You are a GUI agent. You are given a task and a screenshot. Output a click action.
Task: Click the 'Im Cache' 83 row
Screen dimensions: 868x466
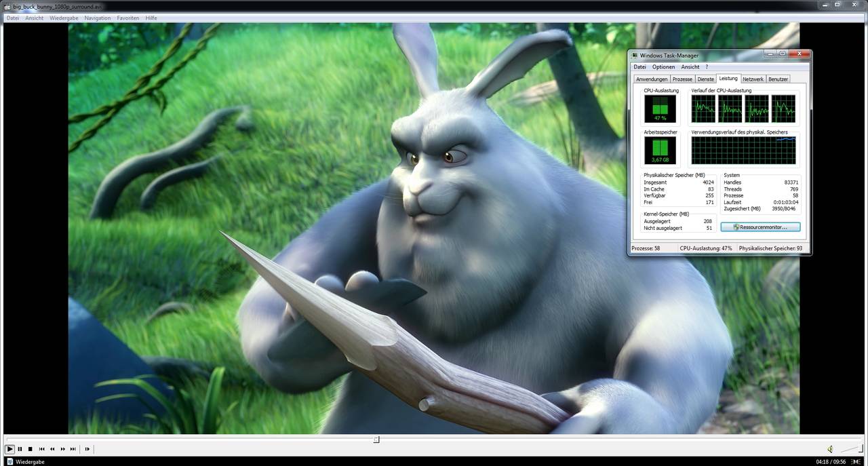(x=679, y=189)
